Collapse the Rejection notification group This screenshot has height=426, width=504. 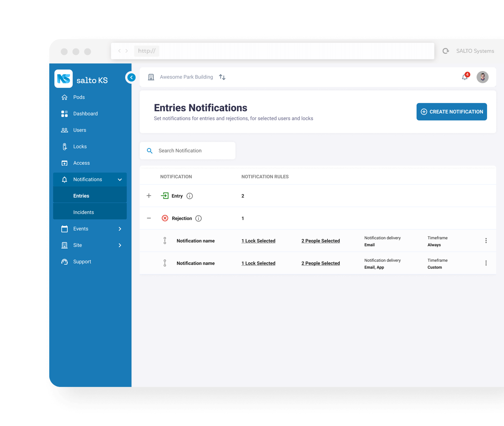[x=149, y=218]
